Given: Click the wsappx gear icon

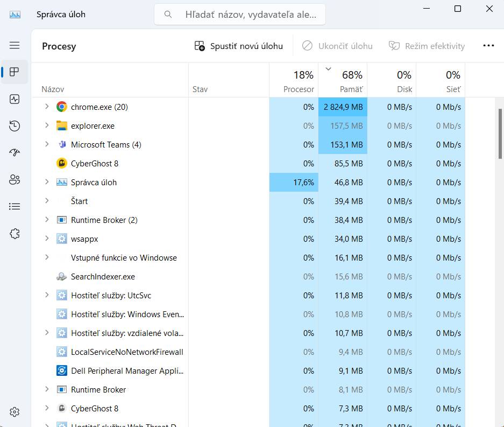Looking at the screenshot, I should (x=62, y=239).
